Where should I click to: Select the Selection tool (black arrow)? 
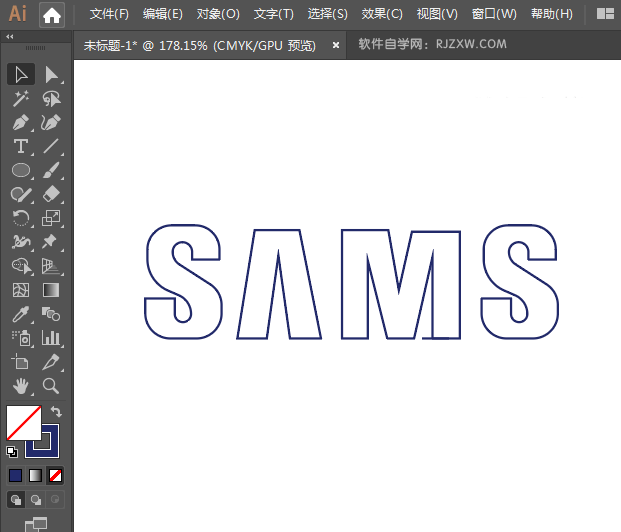point(21,74)
